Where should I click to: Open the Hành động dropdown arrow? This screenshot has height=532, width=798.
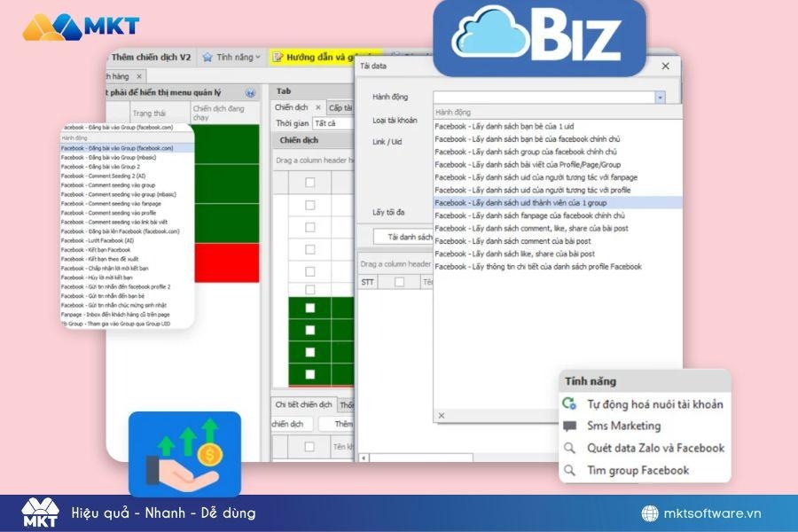660,98
